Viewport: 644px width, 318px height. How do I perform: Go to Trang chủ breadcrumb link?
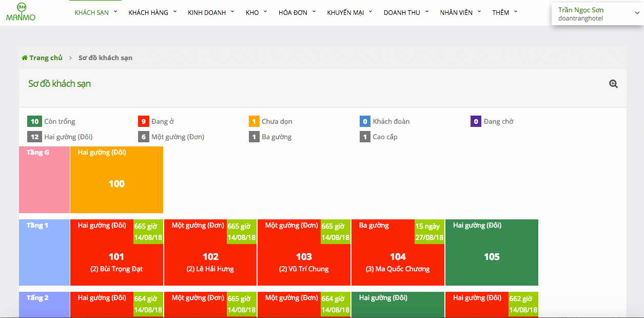coord(46,58)
